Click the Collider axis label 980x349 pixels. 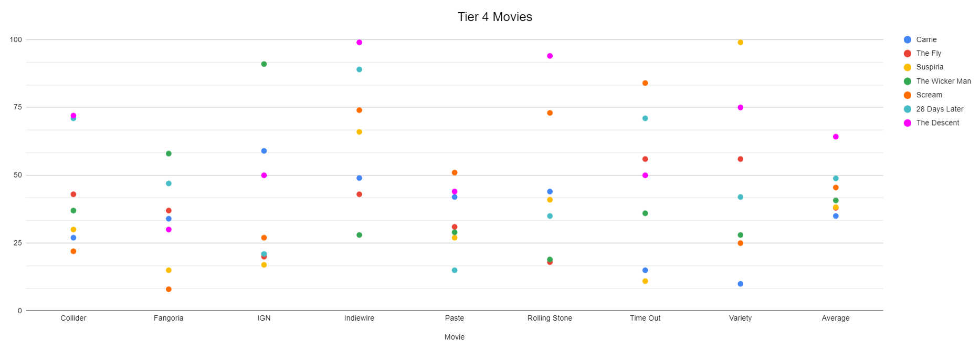pos(73,318)
